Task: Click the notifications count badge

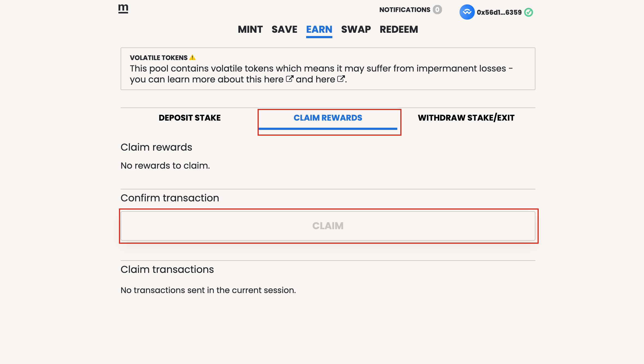Action: click(x=437, y=10)
